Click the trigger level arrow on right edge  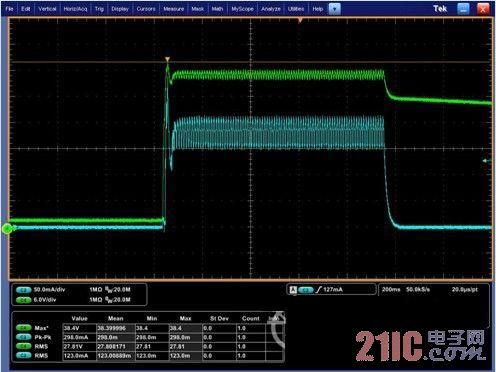coord(487,161)
